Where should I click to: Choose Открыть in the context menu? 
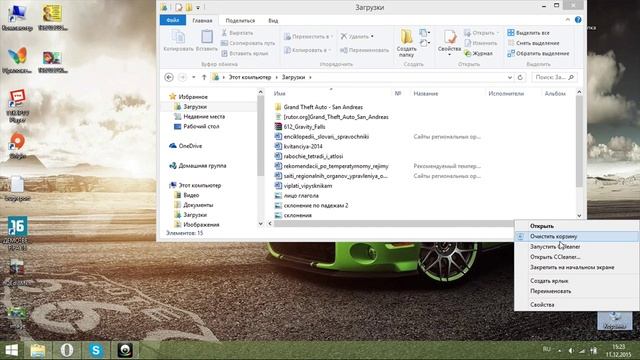coord(542,226)
